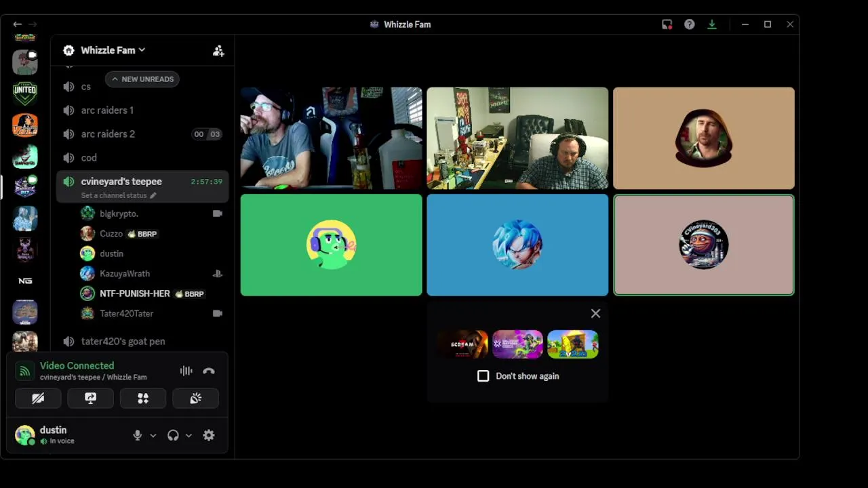Image resolution: width=868 pixels, height=488 pixels.
Task: Select the tan hooded-avatar participant tile
Action: [704, 138]
